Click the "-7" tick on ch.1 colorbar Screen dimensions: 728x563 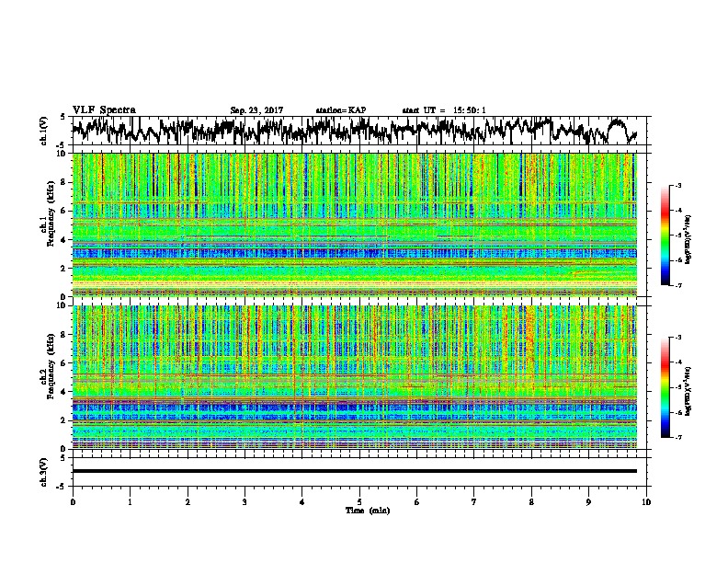678,285
